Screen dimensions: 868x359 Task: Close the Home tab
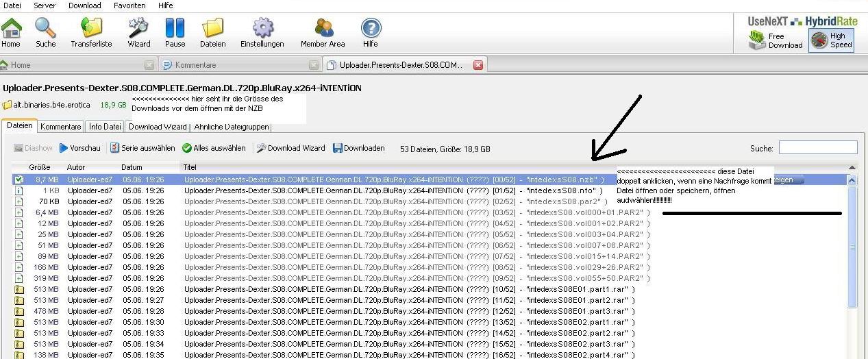tap(149, 65)
